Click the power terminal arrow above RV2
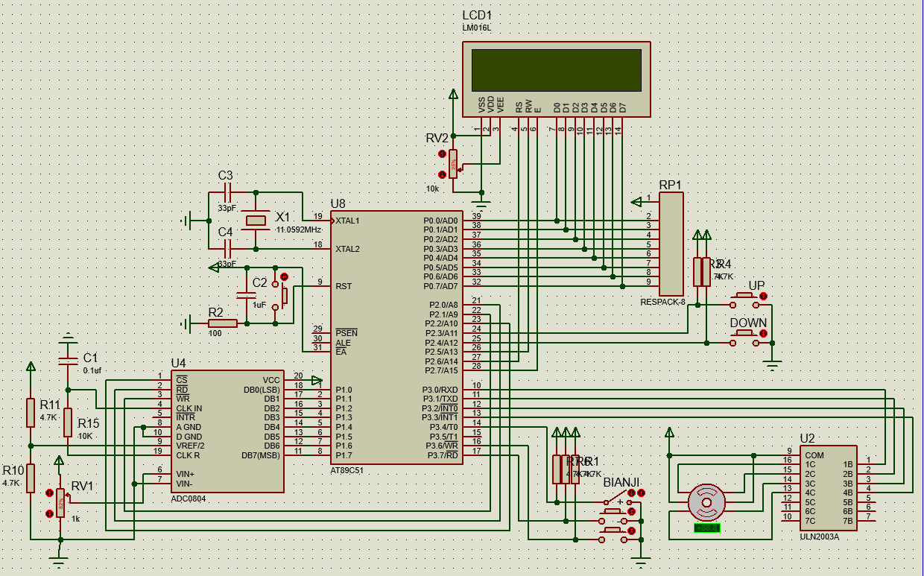Screen dimensions: 924x576 click(x=453, y=95)
